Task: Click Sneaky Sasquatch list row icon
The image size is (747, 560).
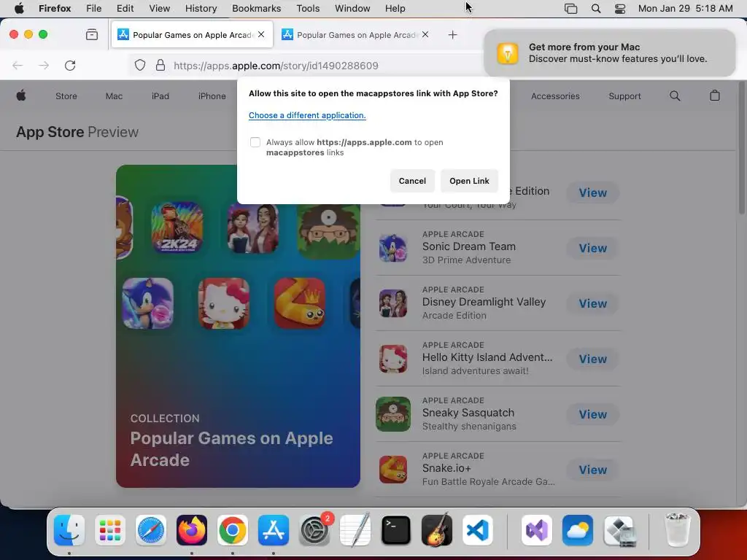Action: point(393,414)
